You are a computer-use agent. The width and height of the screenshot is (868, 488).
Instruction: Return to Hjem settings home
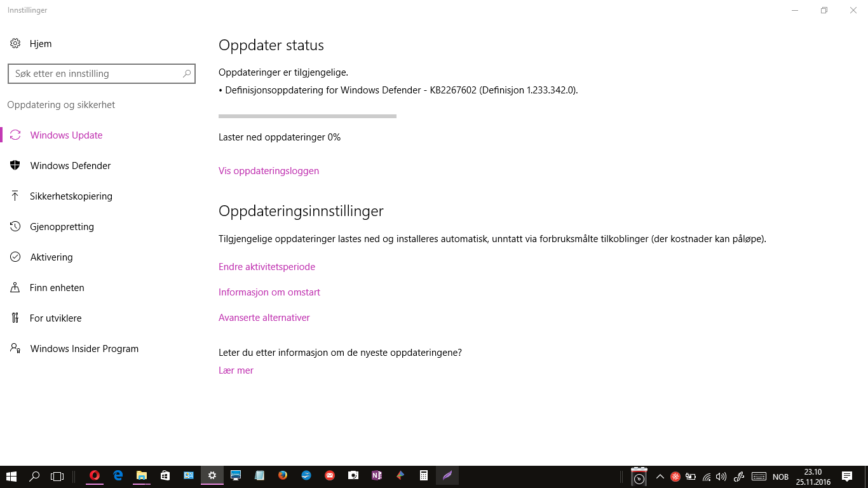coord(102,44)
